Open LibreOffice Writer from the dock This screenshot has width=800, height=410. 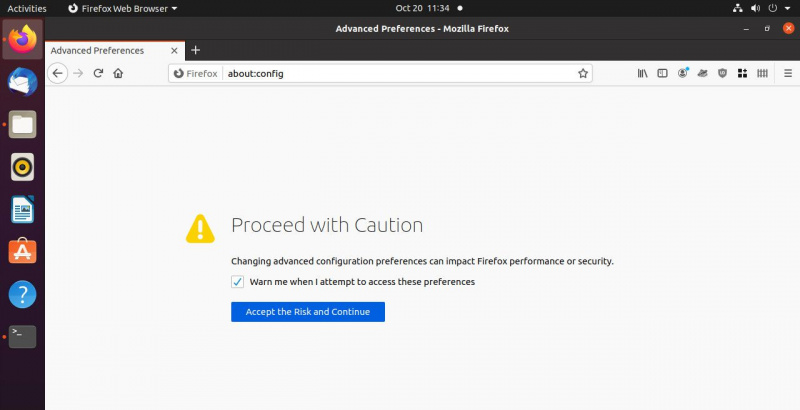pos(22,210)
